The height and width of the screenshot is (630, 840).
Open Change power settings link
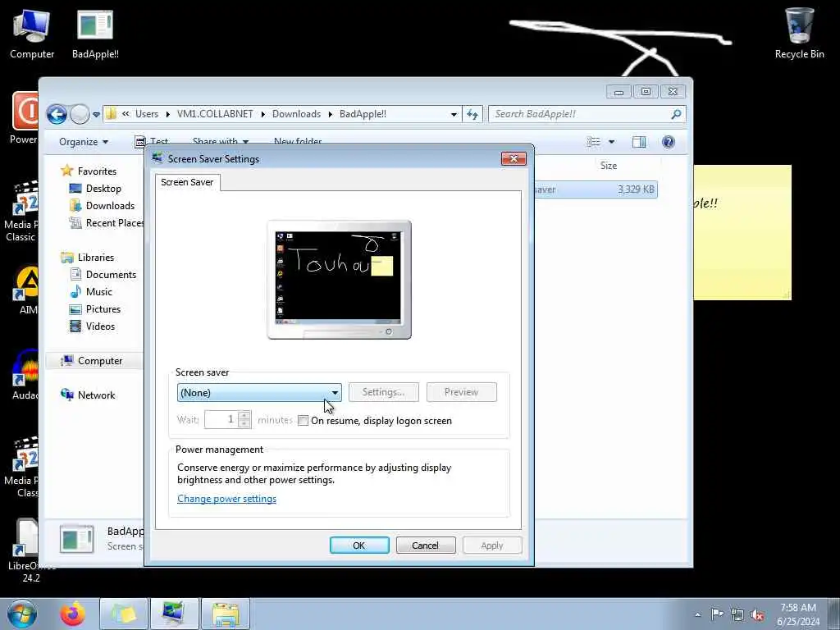pos(226,499)
